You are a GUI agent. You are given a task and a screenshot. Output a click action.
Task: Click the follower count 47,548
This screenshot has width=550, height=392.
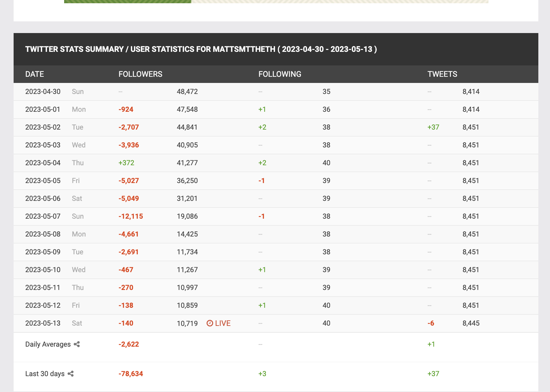187,110
